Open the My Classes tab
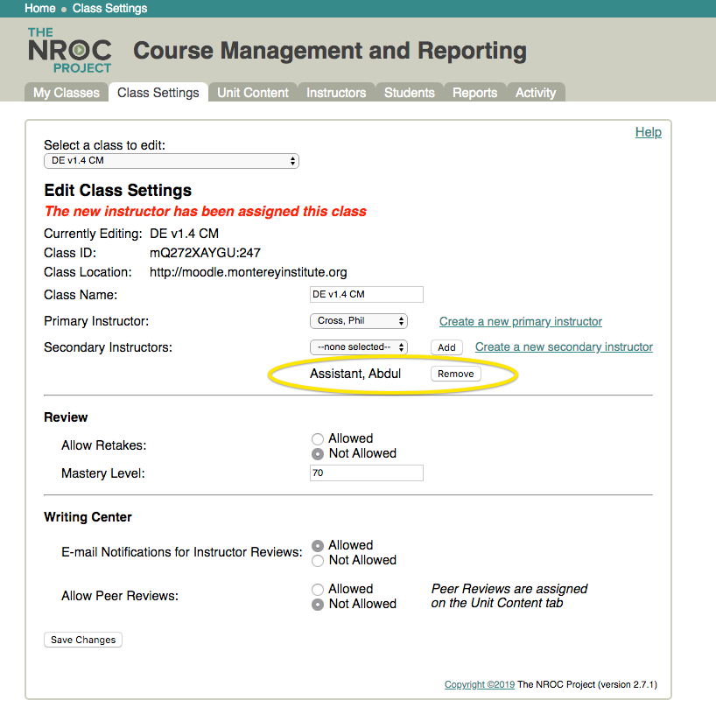 (x=67, y=93)
